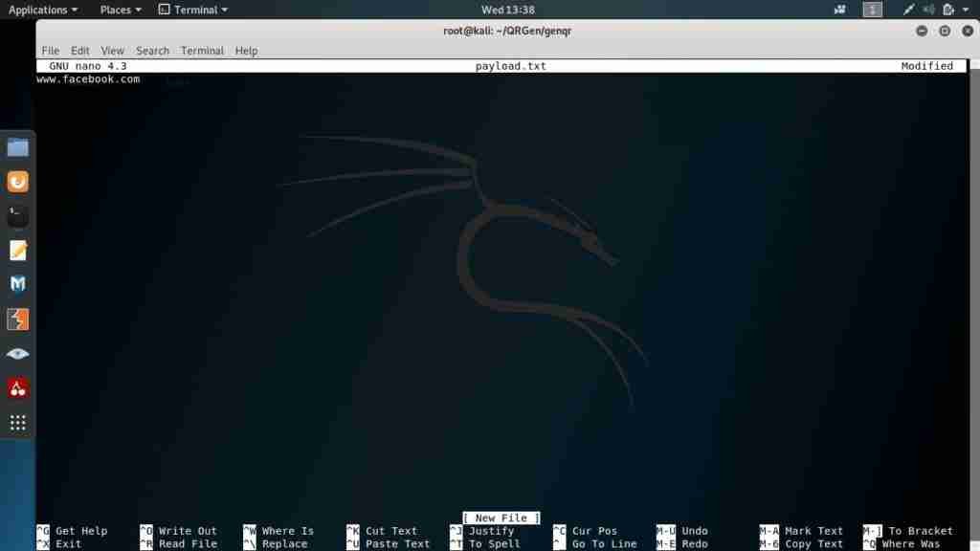Open the Search menu
The width and height of the screenshot is (980, 551).
152,51
